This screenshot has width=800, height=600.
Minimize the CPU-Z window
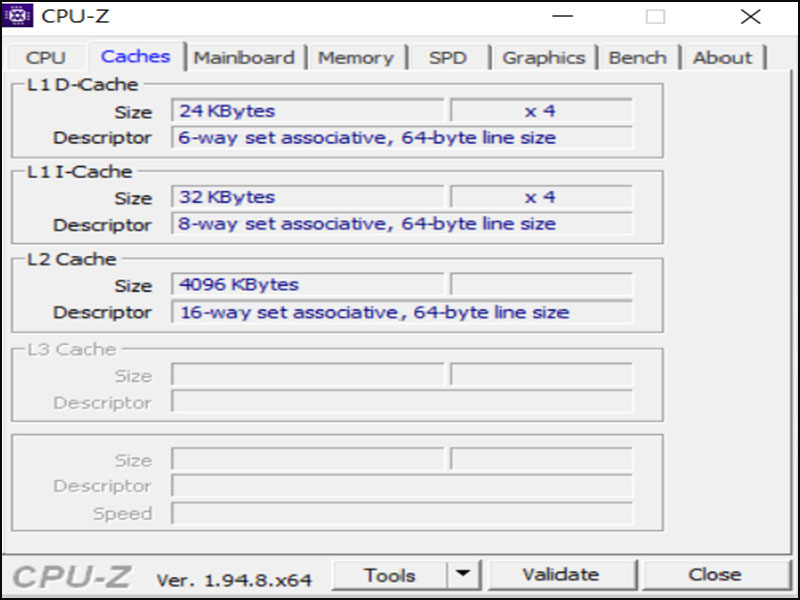coord(562,16)
